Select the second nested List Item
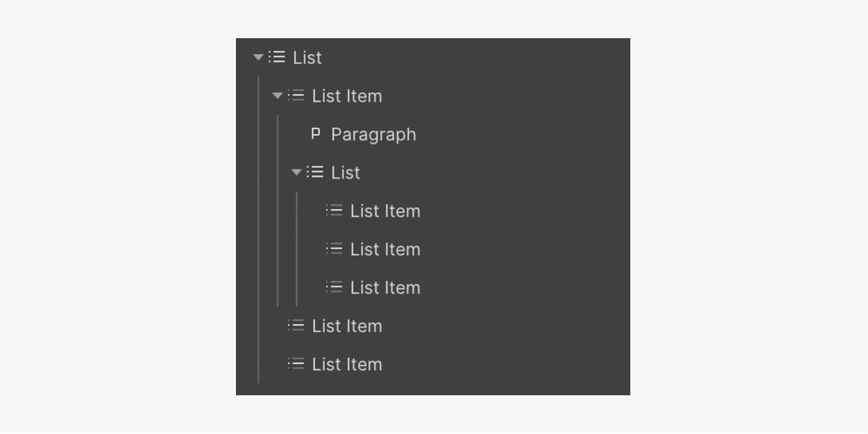This screenshot has width=868, height=434. click(x=385, y=249)
